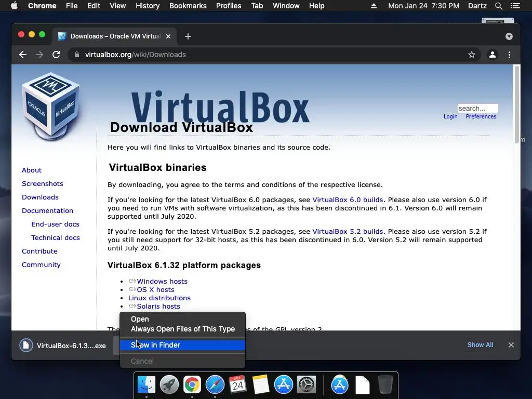532x399 pixels.
Task: Click the address bar URL
Action: tap(136, 55)
